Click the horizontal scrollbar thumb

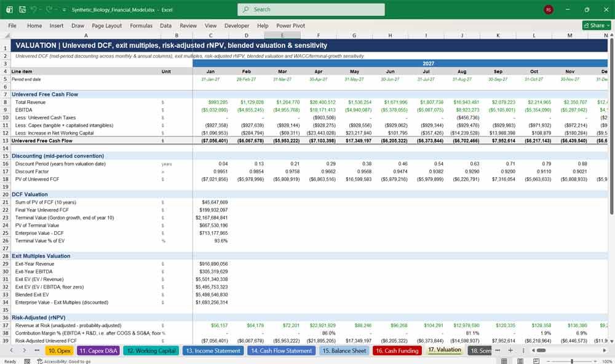click(541, 350)
